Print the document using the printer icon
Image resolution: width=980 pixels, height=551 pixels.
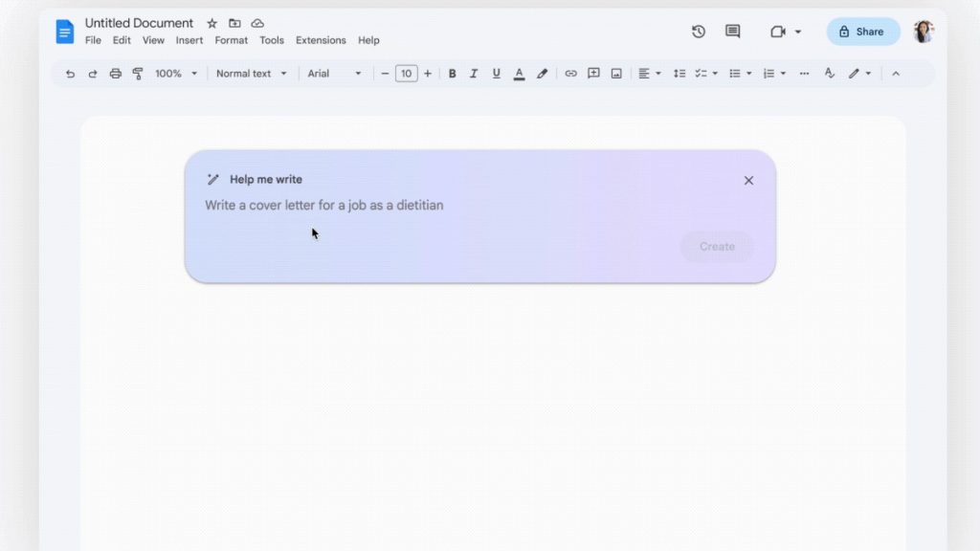[116, 74]
